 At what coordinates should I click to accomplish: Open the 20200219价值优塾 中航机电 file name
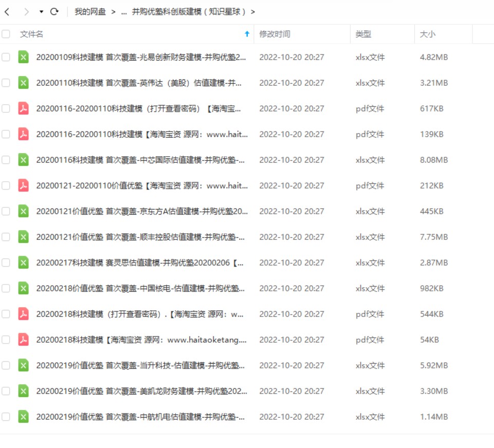point(140,417)
